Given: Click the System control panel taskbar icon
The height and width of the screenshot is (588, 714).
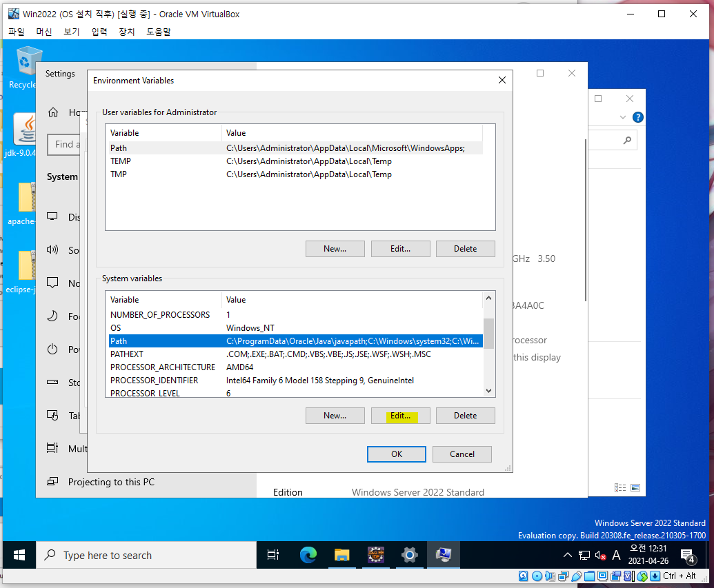Looking at the screenshot, I should coord(443,555).
